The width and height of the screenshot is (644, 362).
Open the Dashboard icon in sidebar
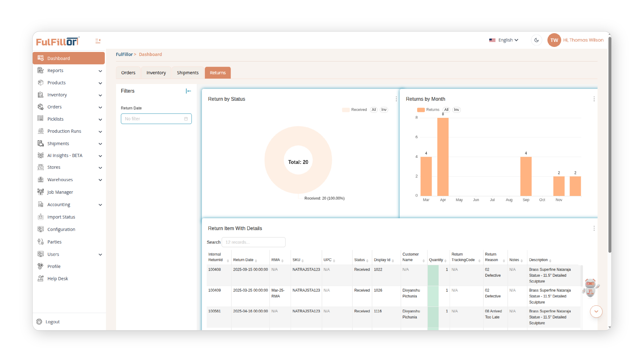tap(41, 58)
